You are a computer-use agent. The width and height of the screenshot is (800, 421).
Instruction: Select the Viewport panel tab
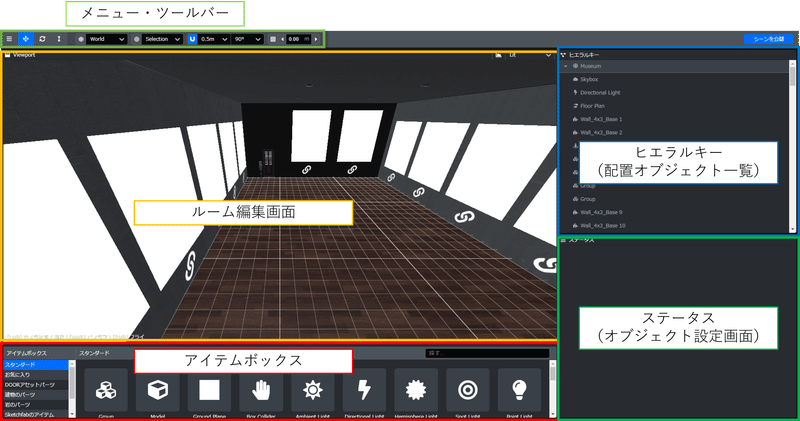pyautogui.click(x=20, y=55)
